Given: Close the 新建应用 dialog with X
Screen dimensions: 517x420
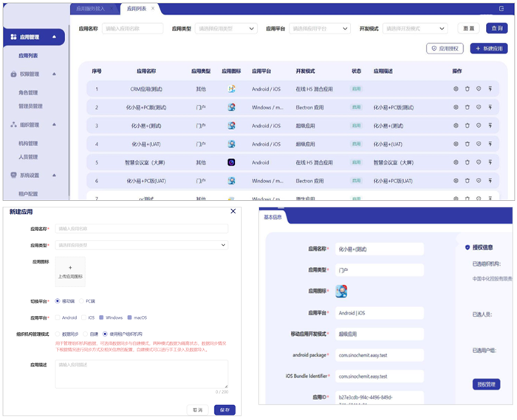Looking at the screenshot, I should click(233, 211).
